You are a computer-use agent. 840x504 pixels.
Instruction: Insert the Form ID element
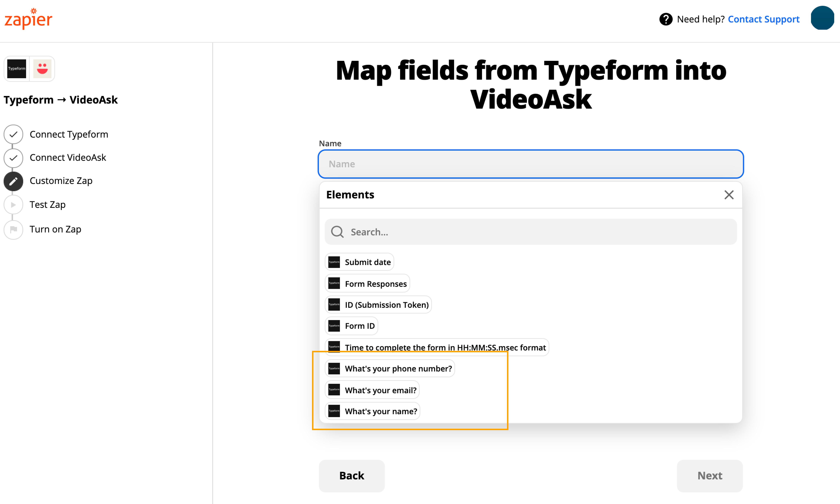point(351,326)
